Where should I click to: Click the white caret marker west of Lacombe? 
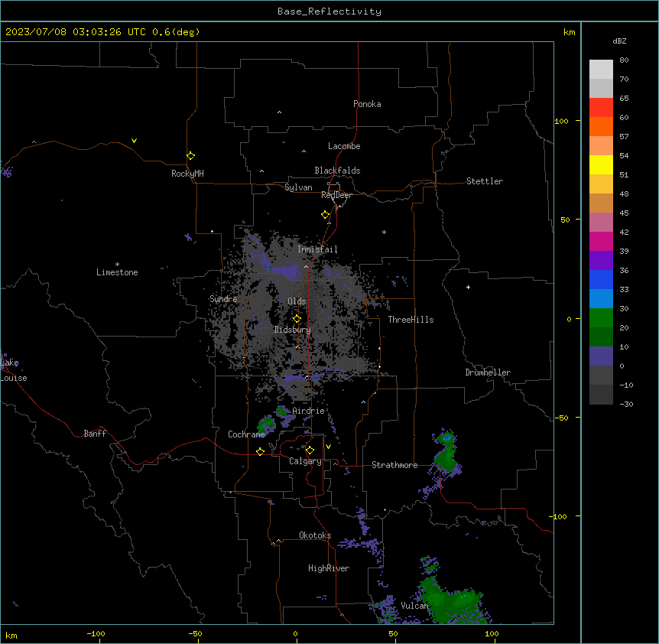pos(304,151)
